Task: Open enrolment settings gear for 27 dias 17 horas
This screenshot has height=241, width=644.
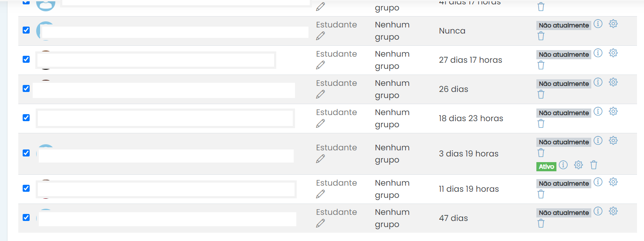Action: tap(613, 53)
